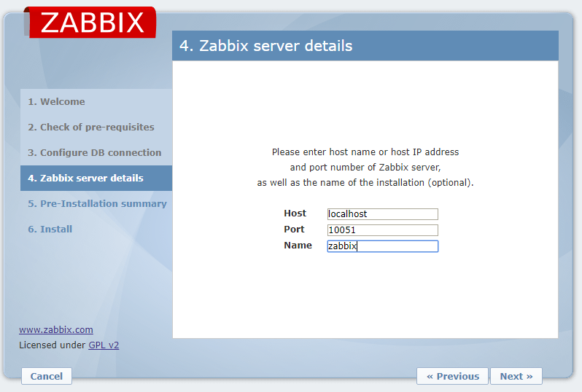Click the Name label
Viewport: 582px width, 392px height.
click(x=298, y=245)
